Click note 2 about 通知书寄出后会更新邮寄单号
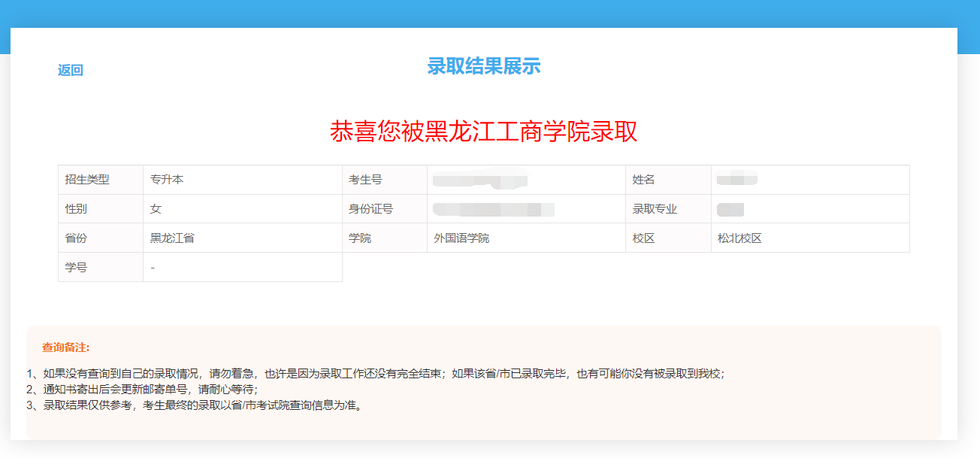This screenshot has width=980, height=458. (x=142, y=390)
